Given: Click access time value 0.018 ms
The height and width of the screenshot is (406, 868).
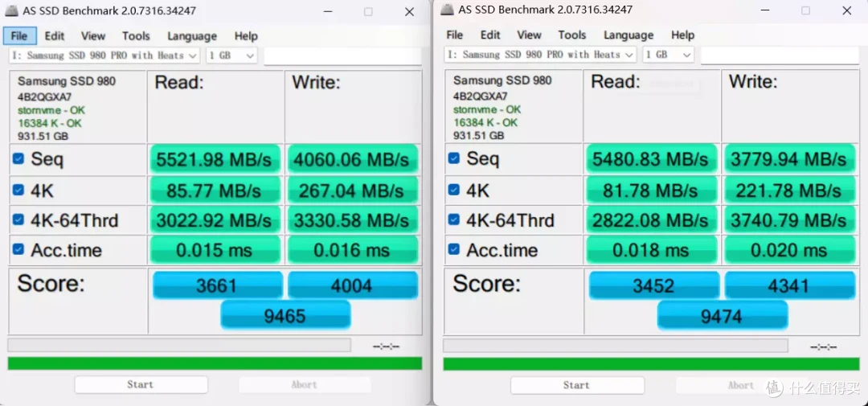Looking at the screenshot, I should [x=652, y=250].
